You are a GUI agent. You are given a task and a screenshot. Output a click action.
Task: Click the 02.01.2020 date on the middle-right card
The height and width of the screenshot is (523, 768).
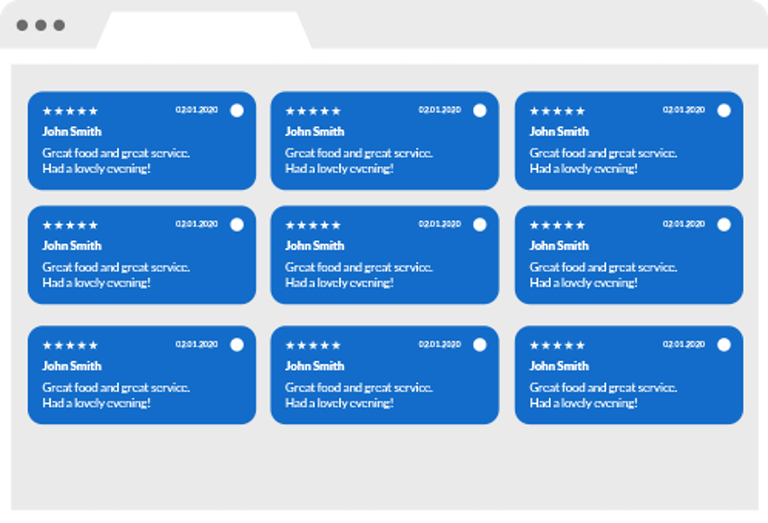[684, 224]
